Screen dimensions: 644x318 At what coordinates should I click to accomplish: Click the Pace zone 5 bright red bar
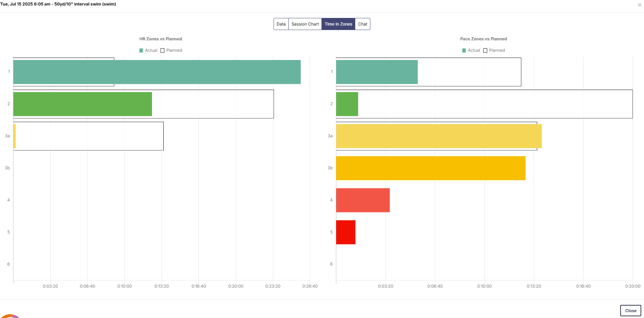point(346,232)
